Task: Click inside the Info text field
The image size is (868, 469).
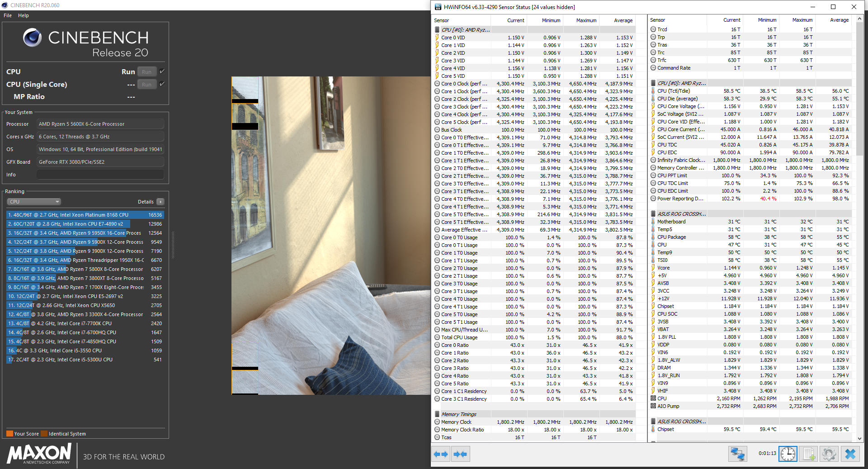Action: point(100,175)
